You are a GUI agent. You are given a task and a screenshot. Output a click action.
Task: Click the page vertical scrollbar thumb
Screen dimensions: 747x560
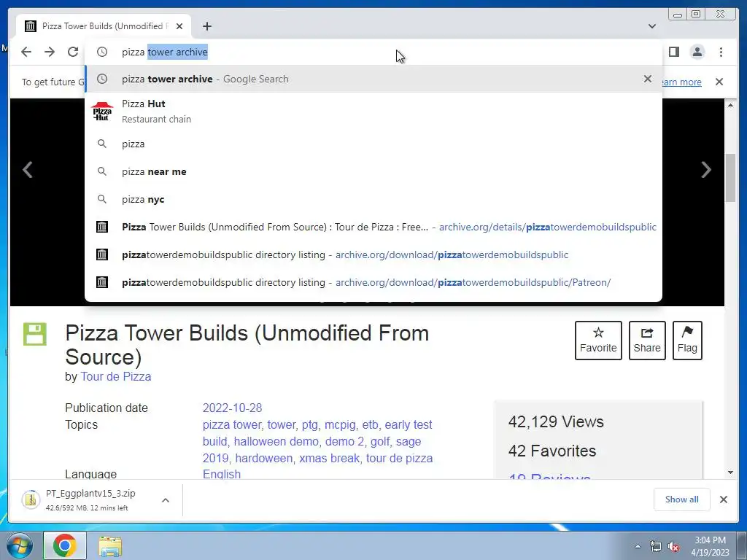[730, 178]
